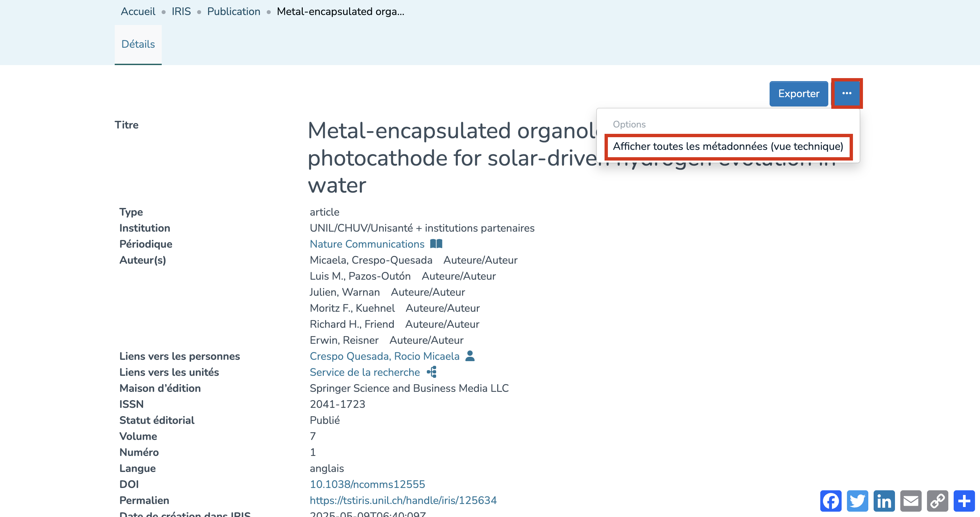Click the Copy Link chain icon
The height and width of the screenshot is (517, 980).
pos(937,501)
